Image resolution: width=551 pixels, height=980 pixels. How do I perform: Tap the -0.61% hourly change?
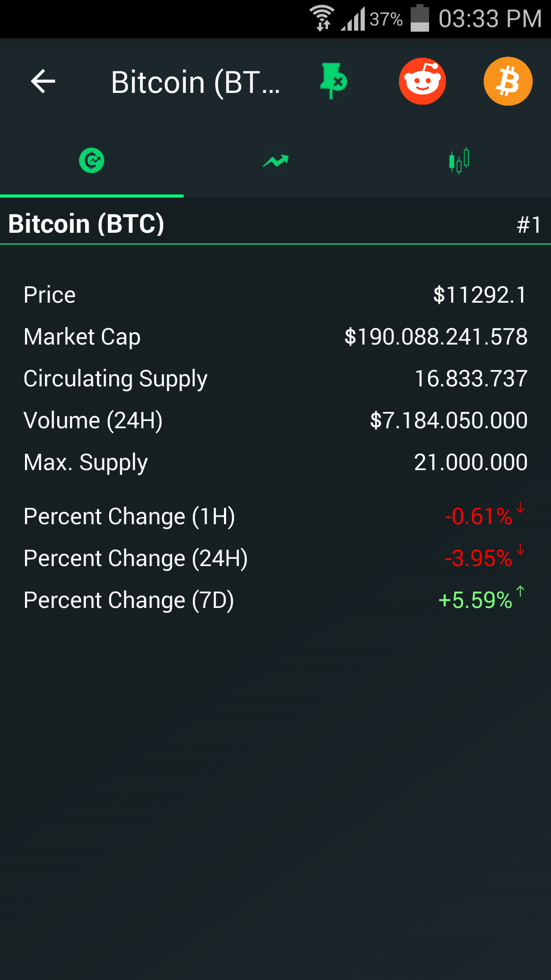coord(479,517)
